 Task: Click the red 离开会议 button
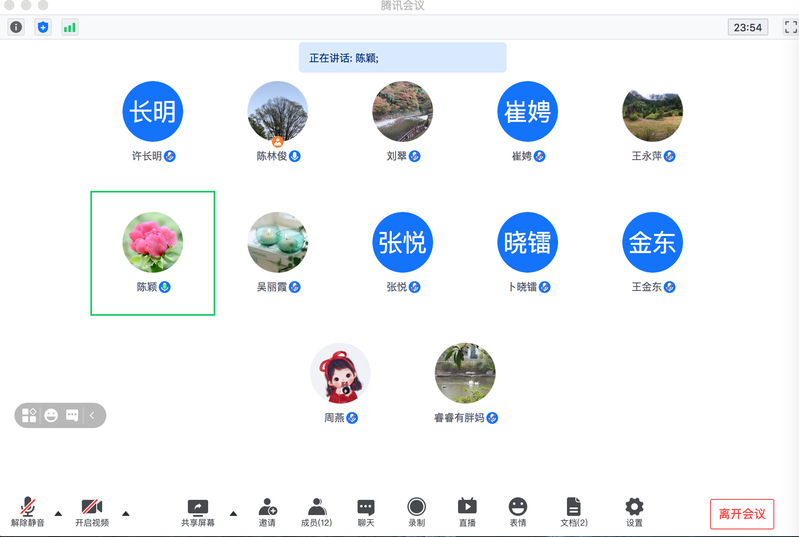click(x=742, y=514)
